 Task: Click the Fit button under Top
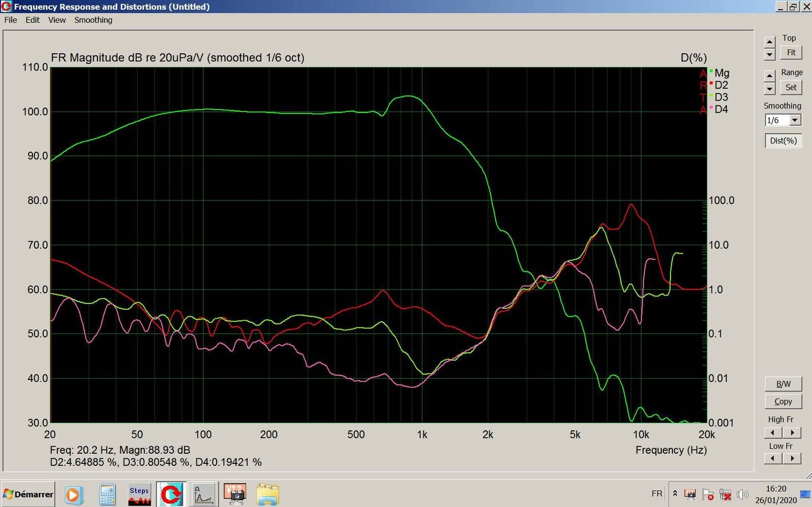791,53
